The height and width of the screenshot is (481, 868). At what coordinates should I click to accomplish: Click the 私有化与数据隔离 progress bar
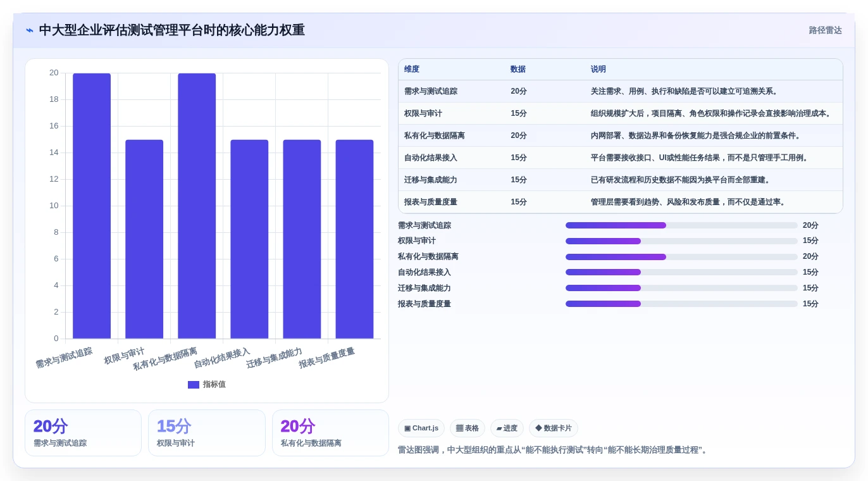(681, 257)
